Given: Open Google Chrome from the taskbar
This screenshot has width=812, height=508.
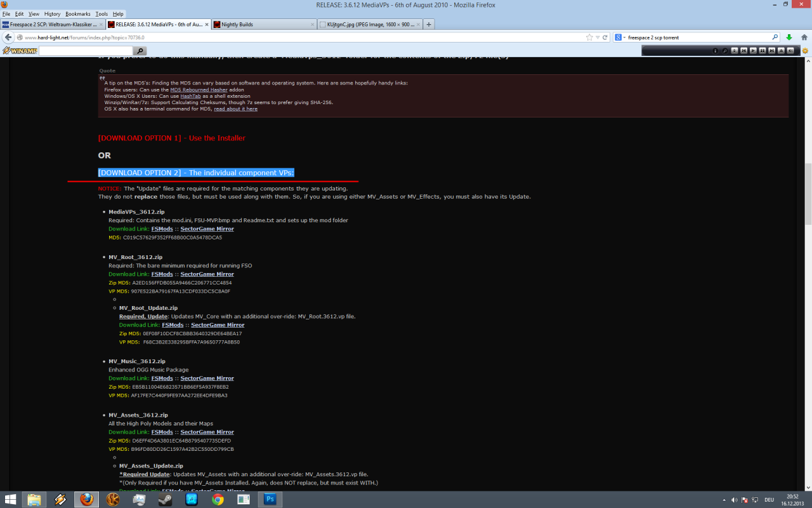Looking at the screenshot, I should [218, 499].
